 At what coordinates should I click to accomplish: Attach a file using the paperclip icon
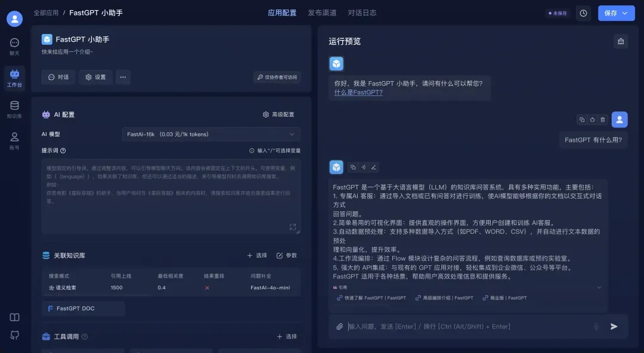point(339,327)
